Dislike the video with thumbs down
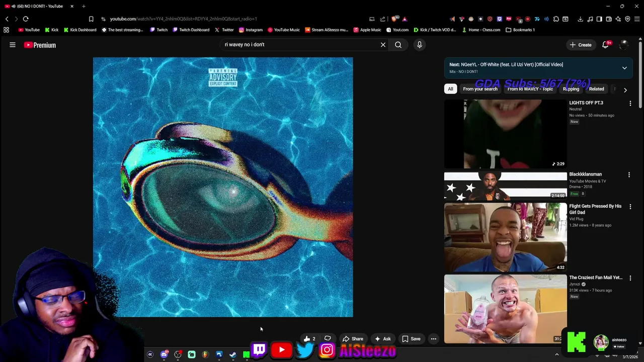The height and width of the screenshot is (362, 644). point(328,339)
